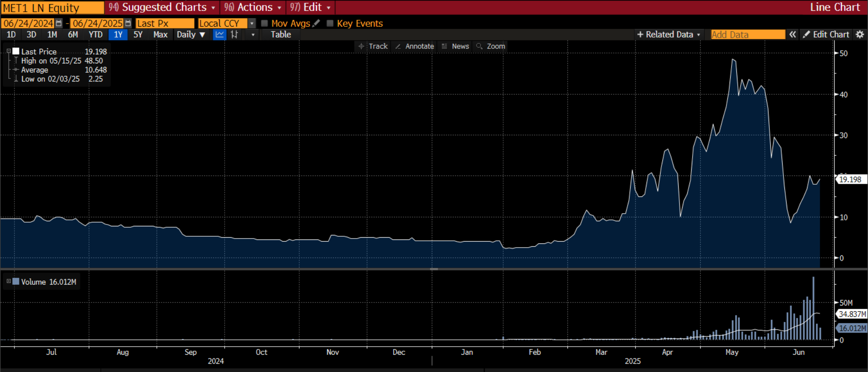Collapse panel with the double-chevron icon
This screenshot has width=868, height=372.
click(793, 34)
